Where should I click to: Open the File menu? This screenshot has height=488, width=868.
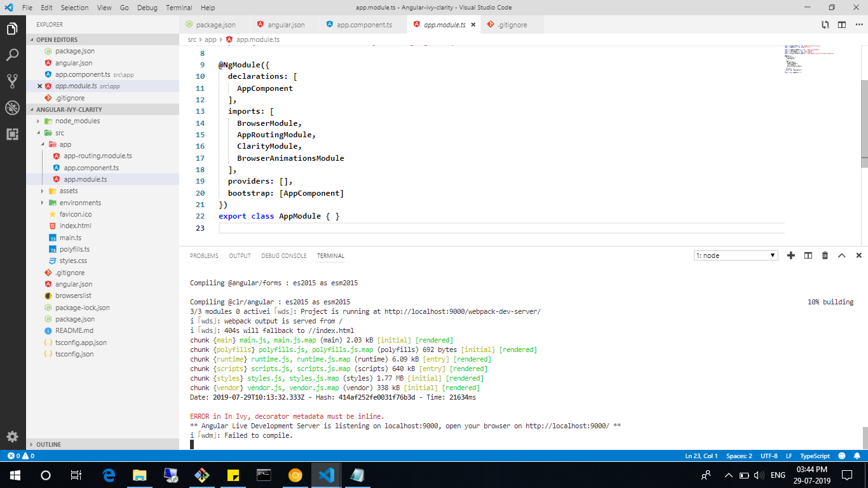coord(27,8)
